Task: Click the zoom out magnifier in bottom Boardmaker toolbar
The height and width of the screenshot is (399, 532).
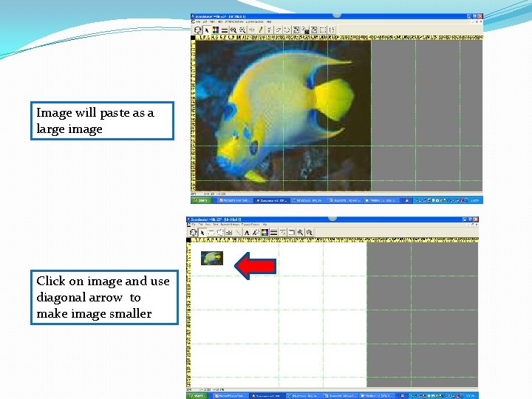Action: (x=309, y=233)
